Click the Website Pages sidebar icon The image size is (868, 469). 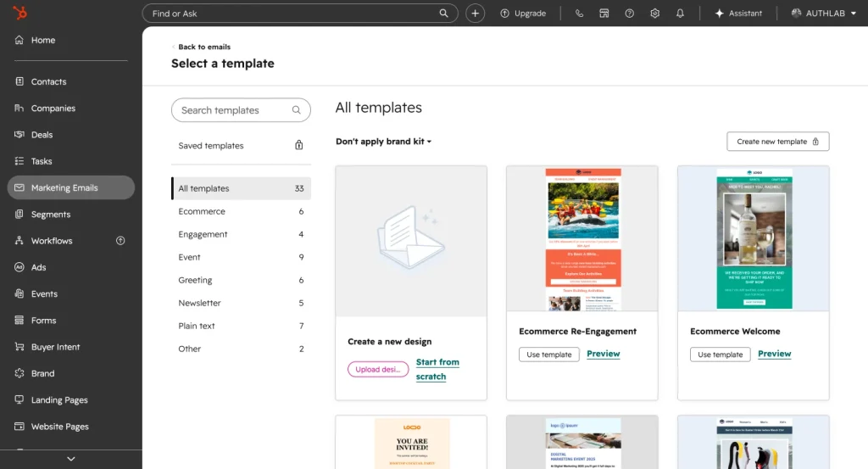pyautogui.click(x=19, y=427)
